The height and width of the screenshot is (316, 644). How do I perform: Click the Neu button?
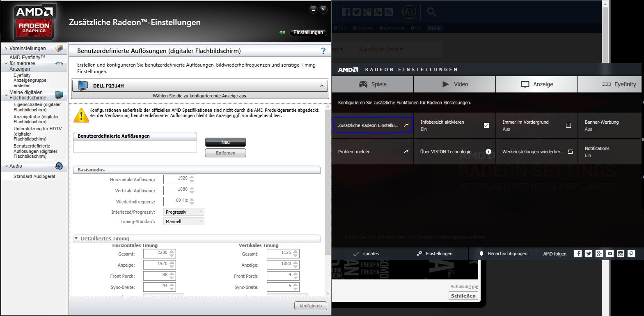pyautogui.click(x=225, y=142)
